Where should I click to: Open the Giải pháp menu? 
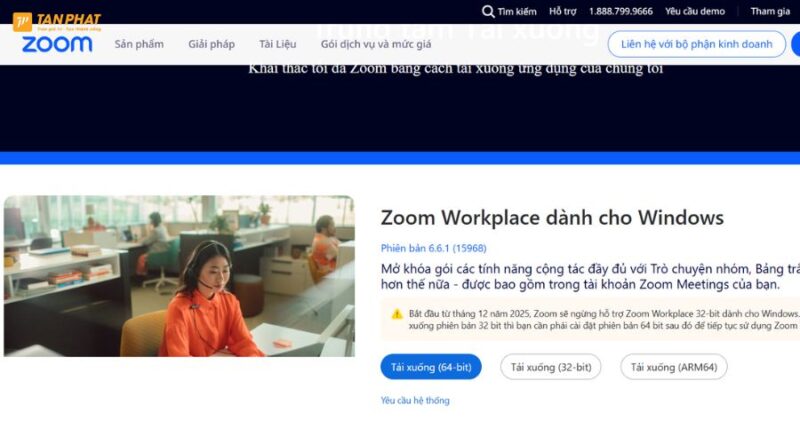(211, 44)
